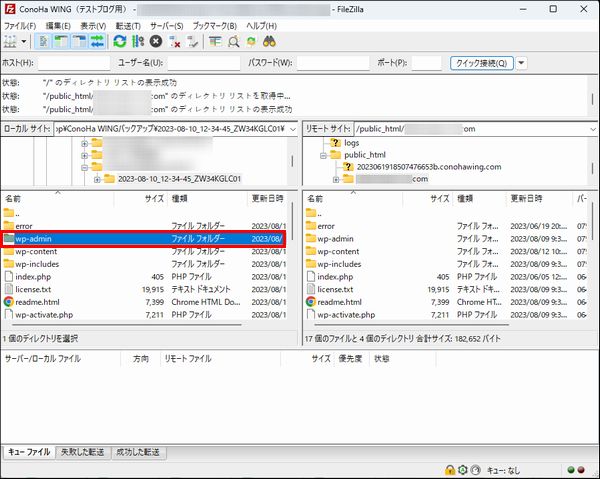600x479 pixels.
Task: Click the encryption lock status icon
Action: point(449,469)
